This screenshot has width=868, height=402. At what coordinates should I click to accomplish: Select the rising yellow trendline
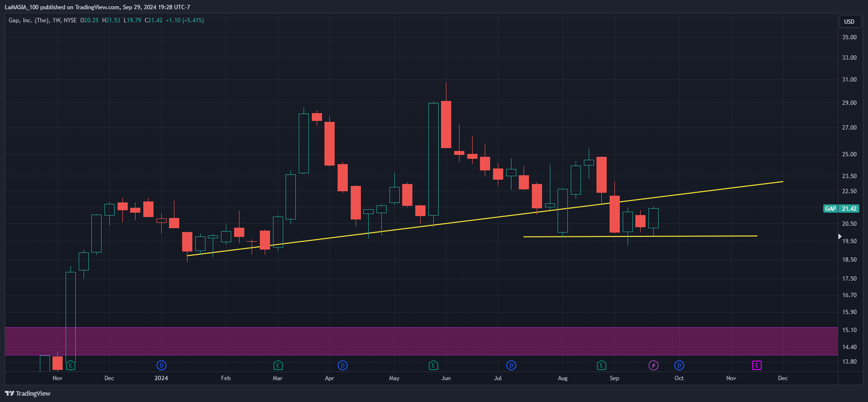[485, 218]
